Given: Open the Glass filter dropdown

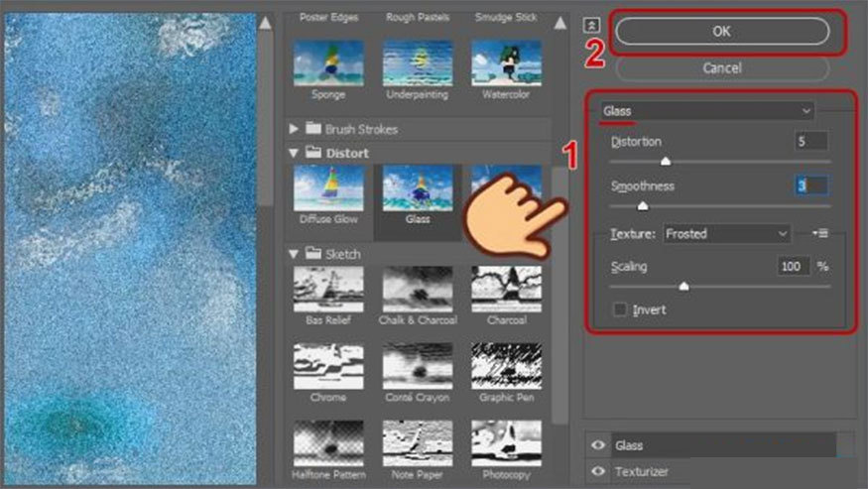Looking at the screenshot, I should 707,111.
